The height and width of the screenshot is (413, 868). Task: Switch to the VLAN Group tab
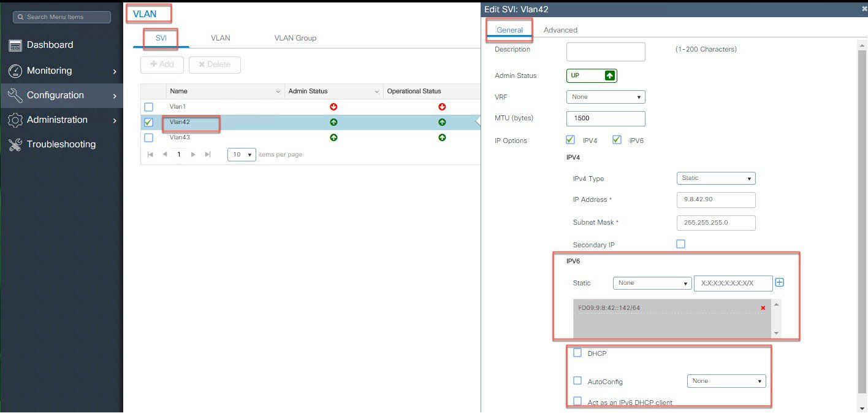[x=295, y=38]
